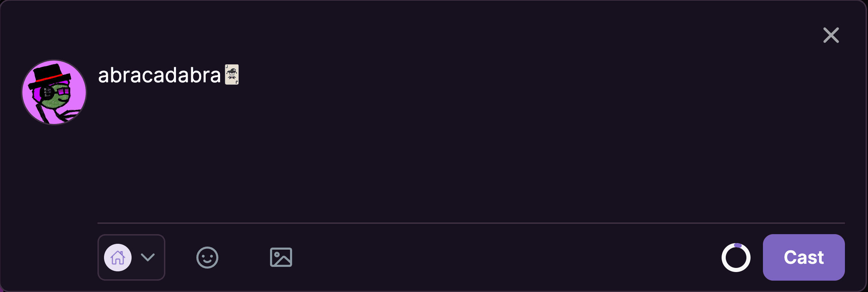The height and width of the screenshot is (292, 868).
Task: Click the joker card emoji beside abracadabra
Action: pyautogui.click(x=232, y=74)
